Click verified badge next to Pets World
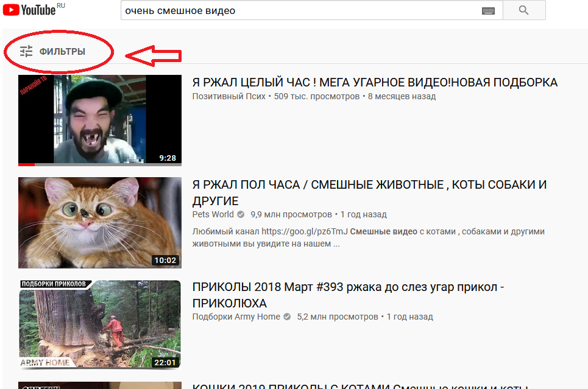The image size is (588, 389). [241, 214]
